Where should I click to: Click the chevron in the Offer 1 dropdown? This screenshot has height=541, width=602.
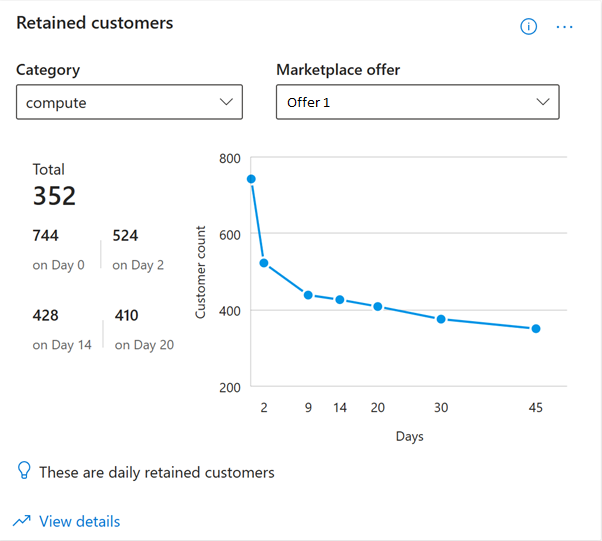[543, 102]
